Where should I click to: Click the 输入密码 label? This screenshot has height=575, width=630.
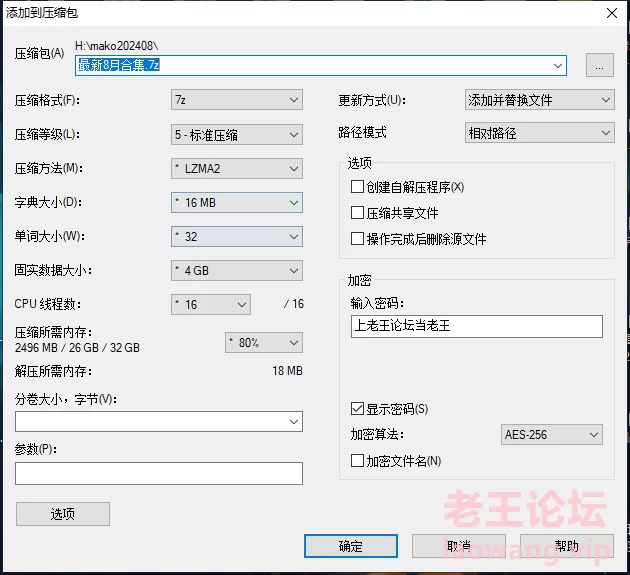[377, 303]
